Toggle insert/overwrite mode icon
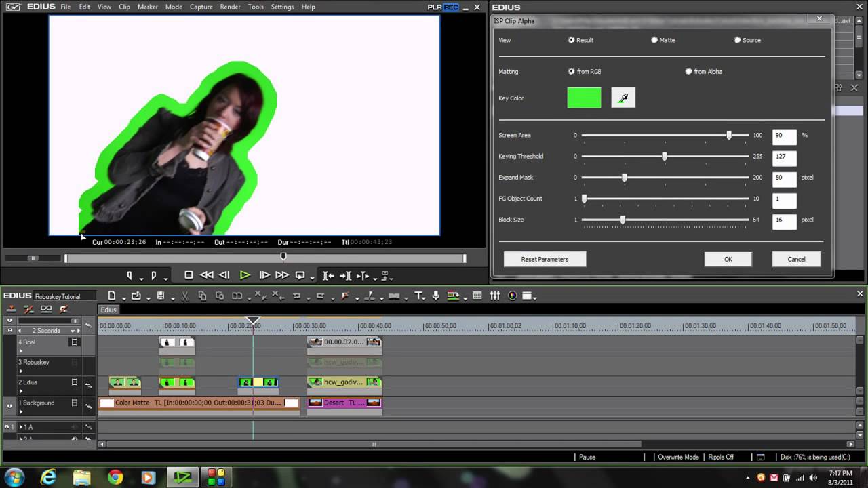 [x=11, y=309]
